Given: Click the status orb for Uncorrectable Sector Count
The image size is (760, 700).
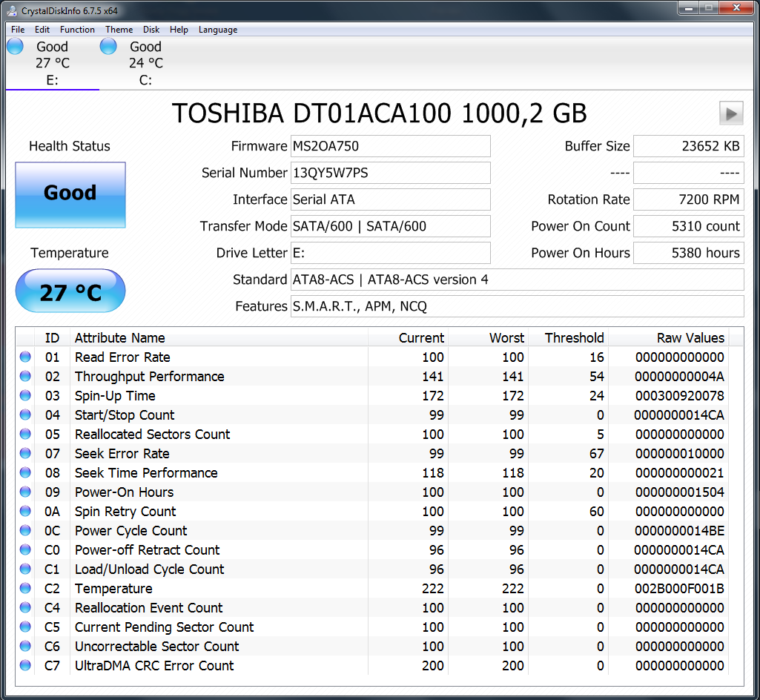Looking at the screenshot, I should pyautogui.click(x=25, y=646).
